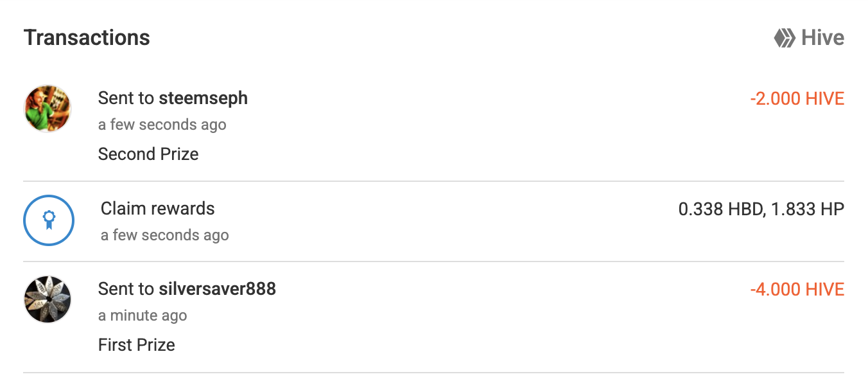Click the Transactions heading
Screen dimensions: 868x381
[x=87, y=38]
